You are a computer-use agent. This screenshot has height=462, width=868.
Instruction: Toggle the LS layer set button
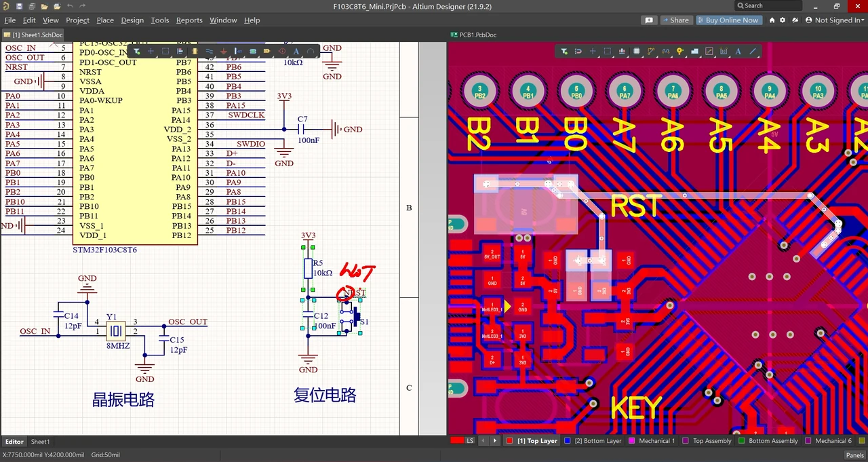click(463, 441)
